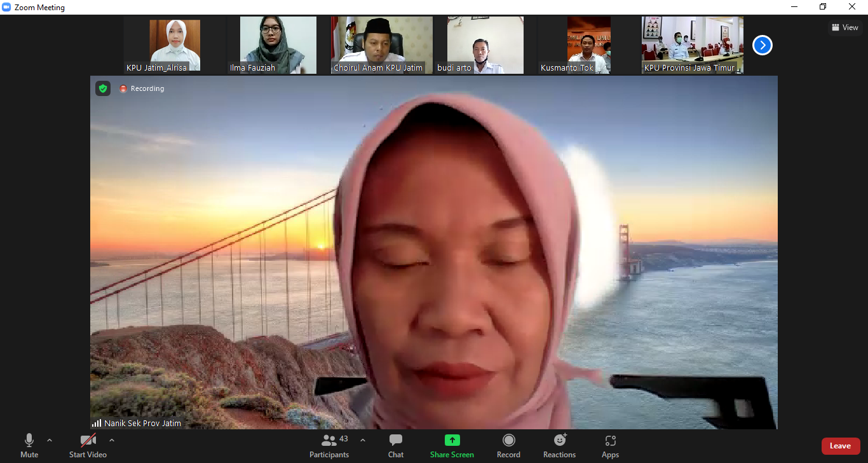
Task: Select Ilma Fauziah video thumbnail
Action: coord(278,45)
